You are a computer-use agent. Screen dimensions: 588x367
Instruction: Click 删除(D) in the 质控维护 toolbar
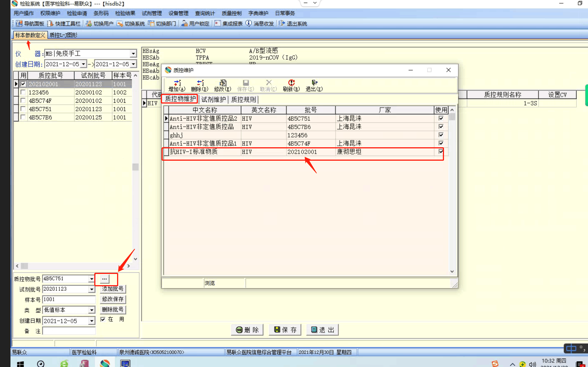[200, 86]
